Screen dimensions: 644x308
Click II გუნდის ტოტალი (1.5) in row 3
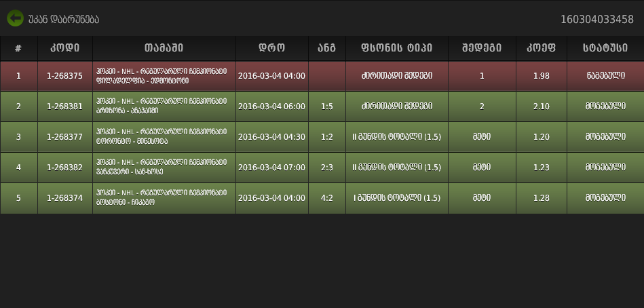(x=397, y=137)
